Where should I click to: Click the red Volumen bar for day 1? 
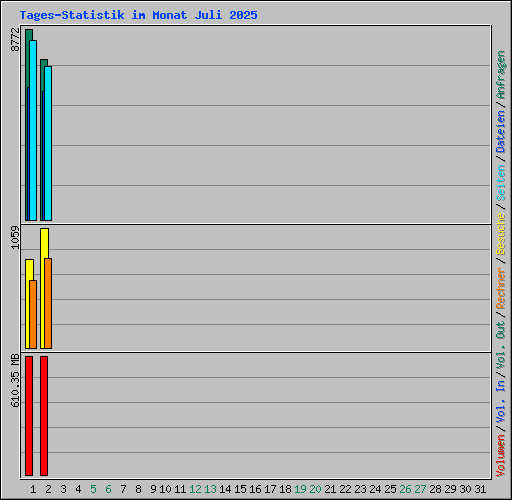tap(29, 416)
